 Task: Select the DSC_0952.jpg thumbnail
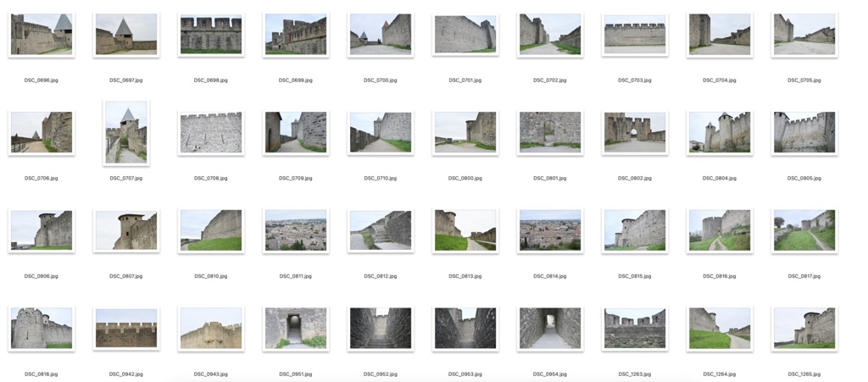click(x=381, y=328)
